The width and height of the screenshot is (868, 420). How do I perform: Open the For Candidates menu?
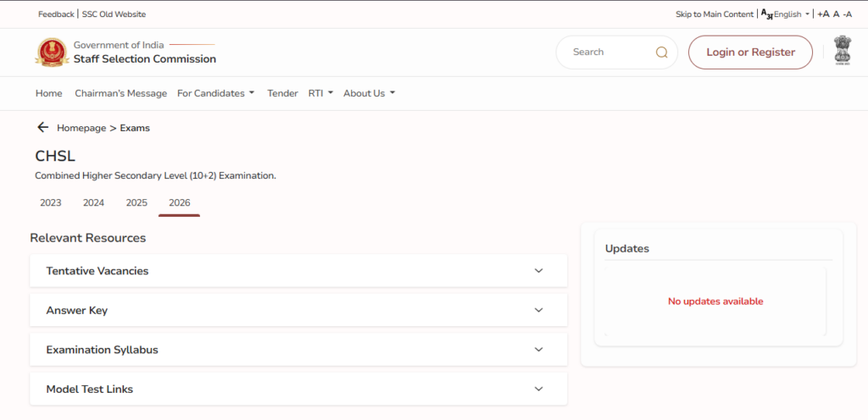pyautogui.click(x=215, y=93)
